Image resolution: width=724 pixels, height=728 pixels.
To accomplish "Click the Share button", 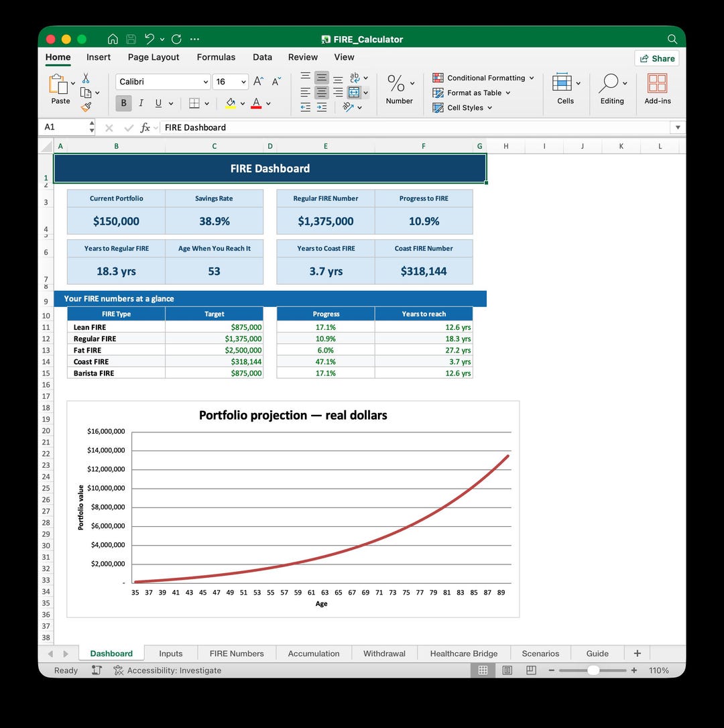I will [657, 58].
